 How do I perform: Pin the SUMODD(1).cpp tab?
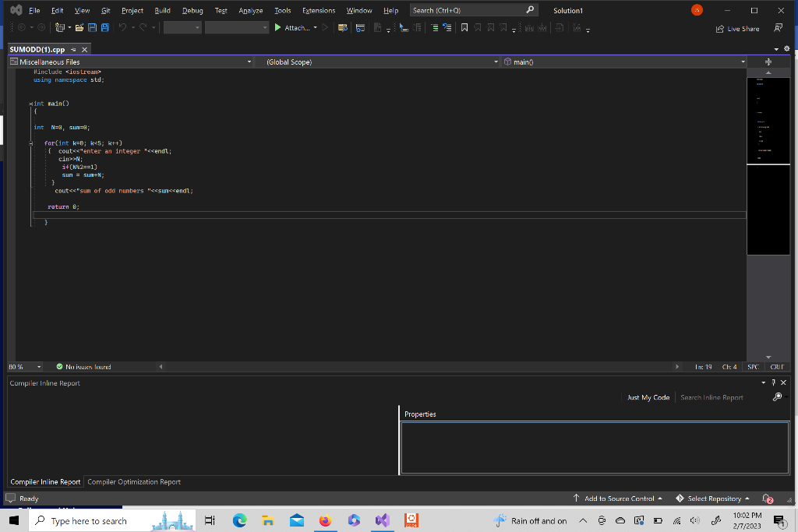(73, 49)
